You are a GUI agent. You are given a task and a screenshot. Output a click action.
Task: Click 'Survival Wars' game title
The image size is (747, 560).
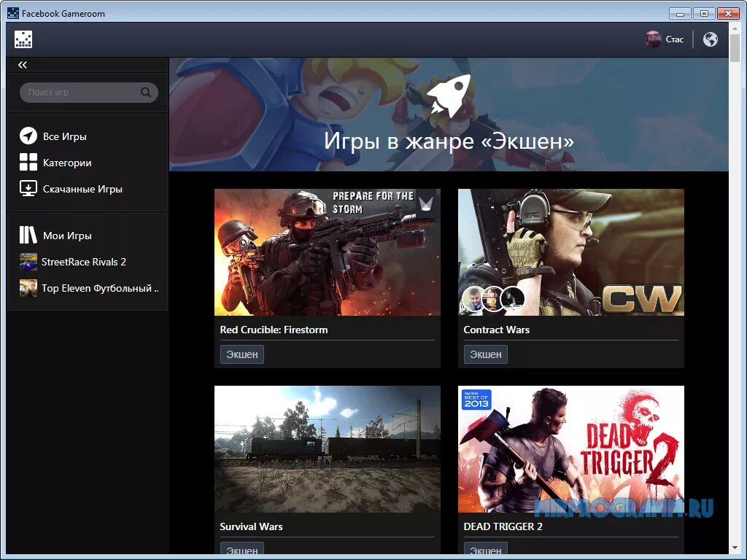tap(251, 526)
